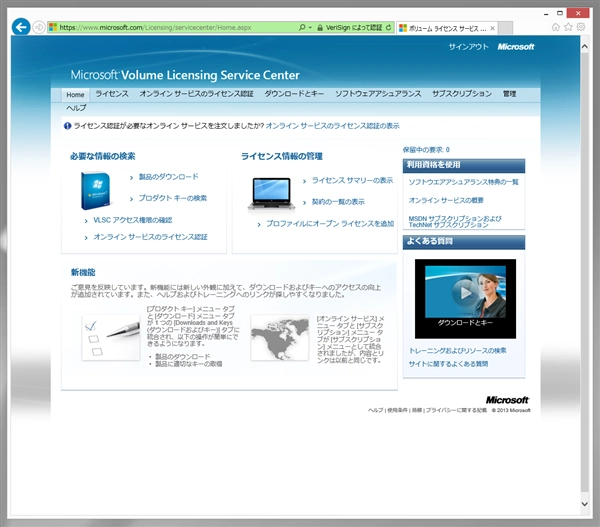Click ライセンス サマリーの表示 link
Screen dimensions: 600x527
(x=352, y=180)
